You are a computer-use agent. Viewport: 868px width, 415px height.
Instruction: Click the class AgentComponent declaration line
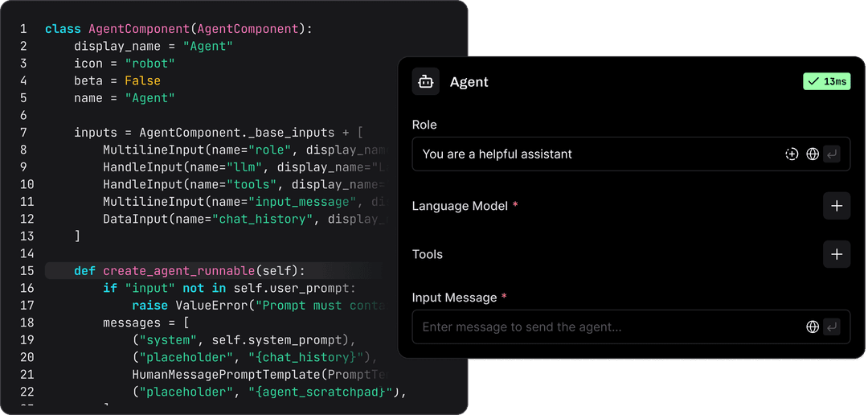[178, 29]
